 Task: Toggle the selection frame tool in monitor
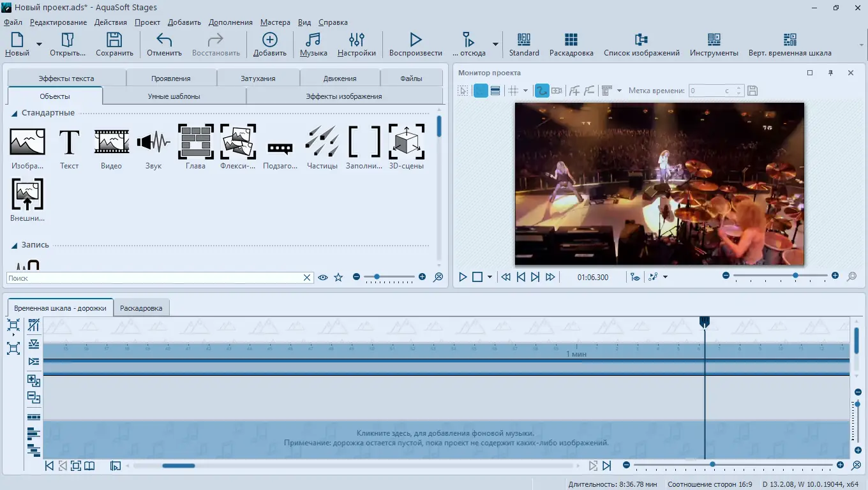(x=463, y=91)
